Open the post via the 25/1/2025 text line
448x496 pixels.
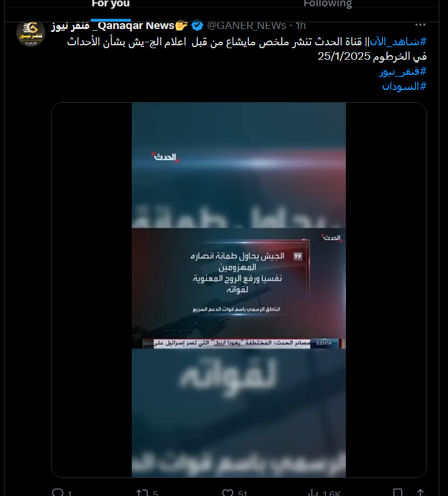click(372, 56)
